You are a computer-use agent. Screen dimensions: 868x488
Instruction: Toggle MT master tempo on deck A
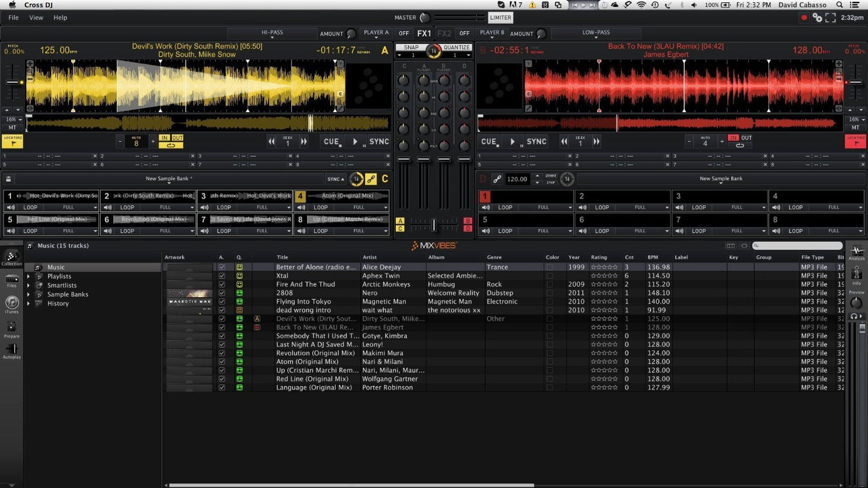(x=12, y=127)
